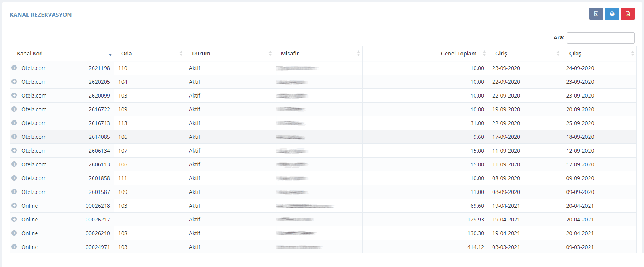Image resolution: width=644 pixels, height=267 pixels.
Task: Export table with the Excel icon button
Action: point(596,14)
